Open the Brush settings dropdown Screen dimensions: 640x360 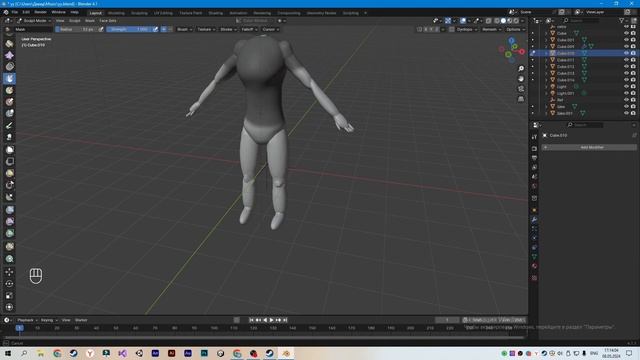[184, 29]
